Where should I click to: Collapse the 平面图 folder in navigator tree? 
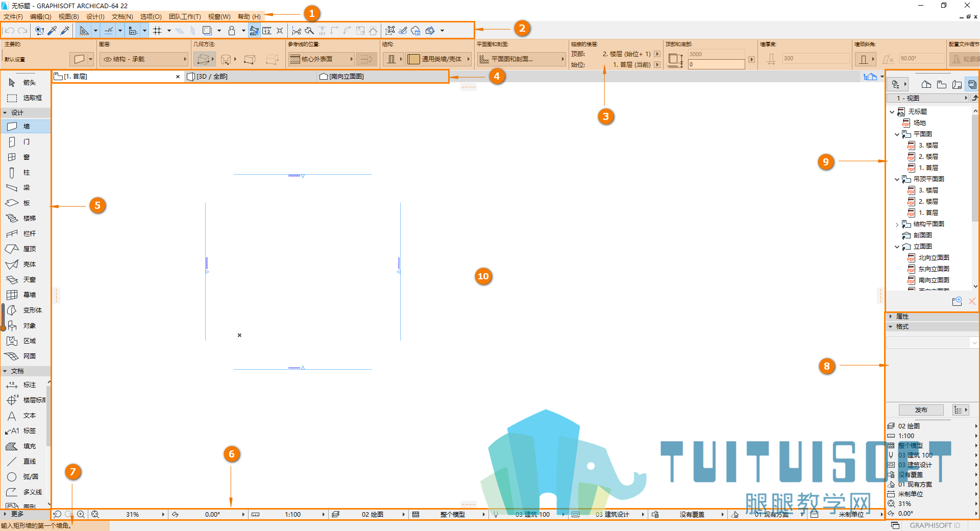[x=897, y=134]
